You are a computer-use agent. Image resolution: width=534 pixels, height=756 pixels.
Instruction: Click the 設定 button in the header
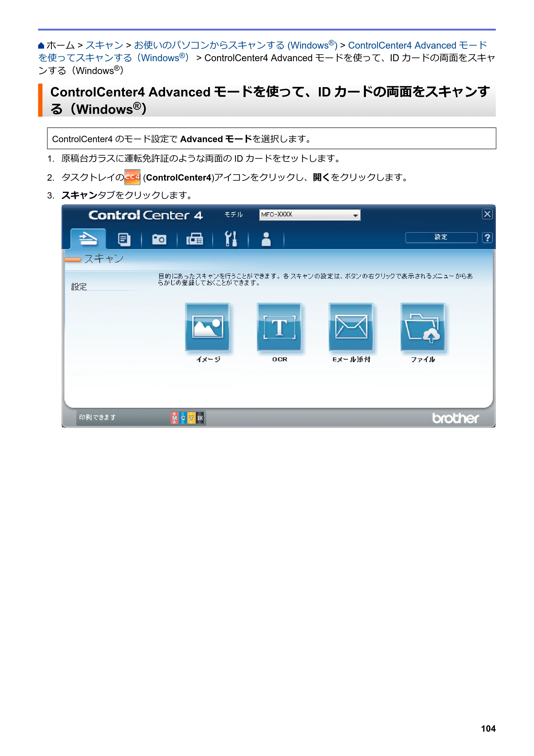tap(441, 237)
